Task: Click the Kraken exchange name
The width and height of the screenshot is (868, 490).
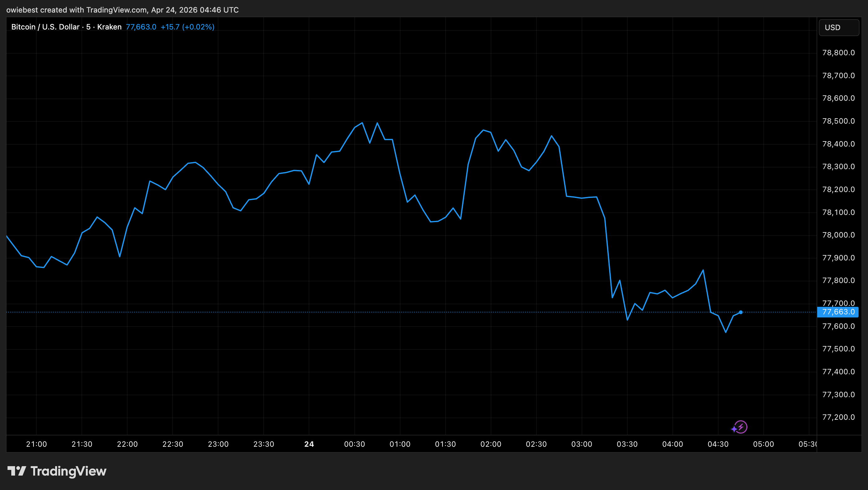Action: coord(109,27)
